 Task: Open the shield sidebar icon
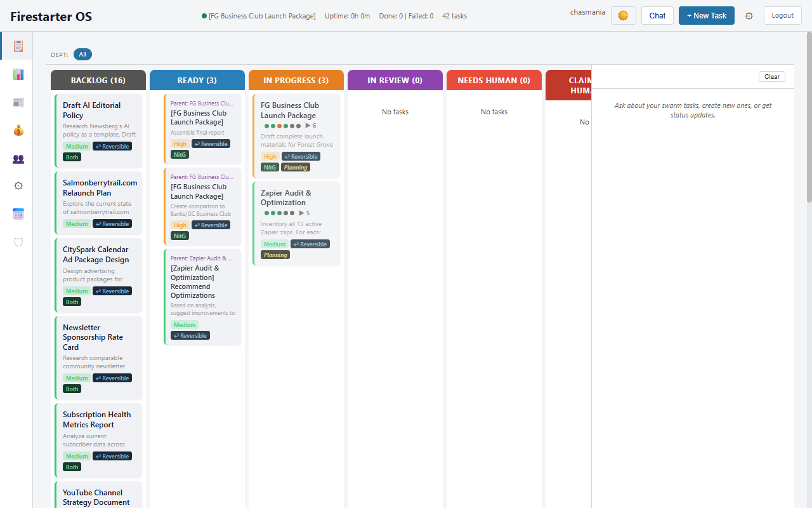(18, 242)
